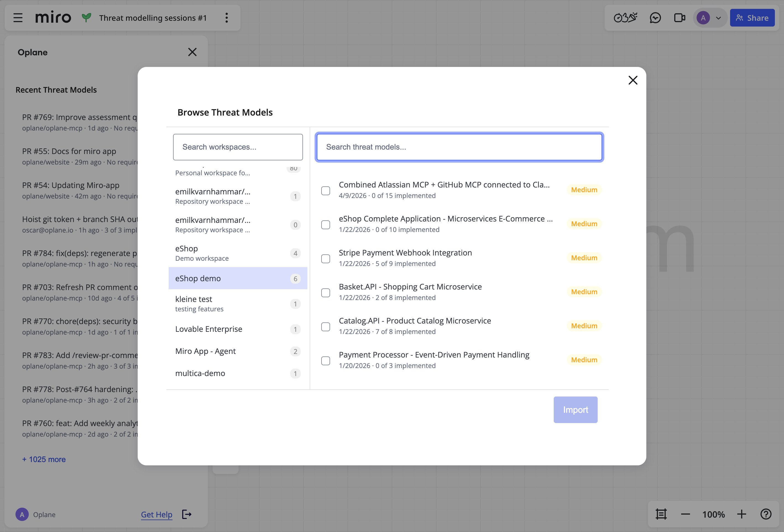784x532 pixels.
Task: Click Medium badge on Combined Atlassian MCP row
Action: click(x=584, y=190)
